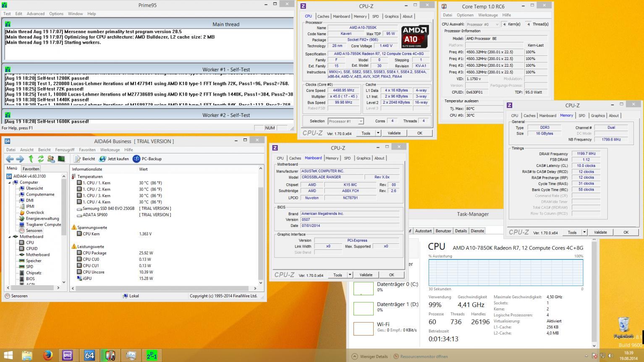
Task: Open About tab in Memory CPU-Z window
Action: (614, 116)
